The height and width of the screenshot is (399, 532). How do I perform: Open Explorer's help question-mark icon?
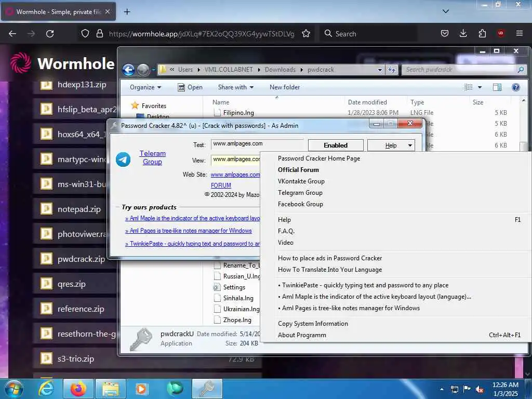(x=515, y=87)
